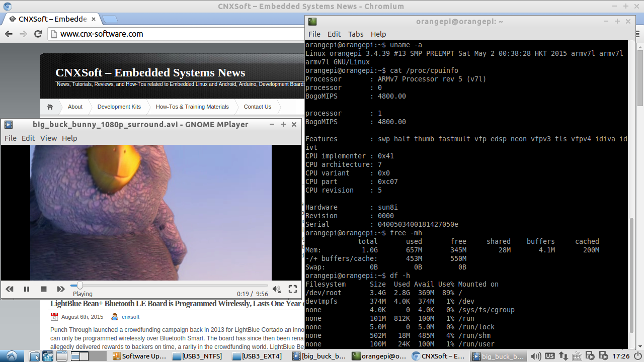Click the 'df -h' command in the terminal

point(400,276)
